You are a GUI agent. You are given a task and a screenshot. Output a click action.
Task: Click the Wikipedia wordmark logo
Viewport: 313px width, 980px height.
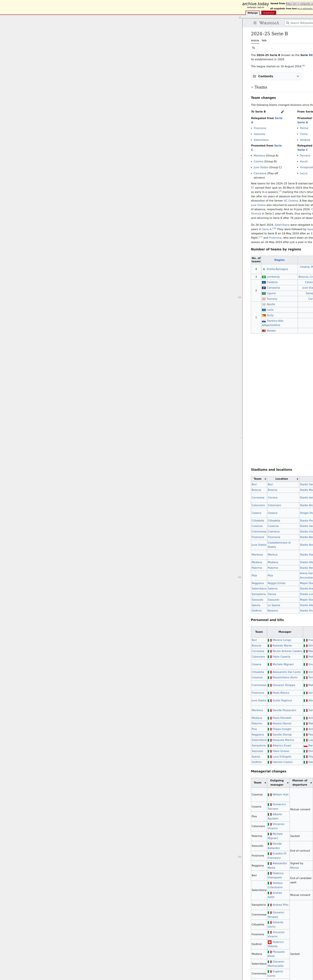click(269, 23)
